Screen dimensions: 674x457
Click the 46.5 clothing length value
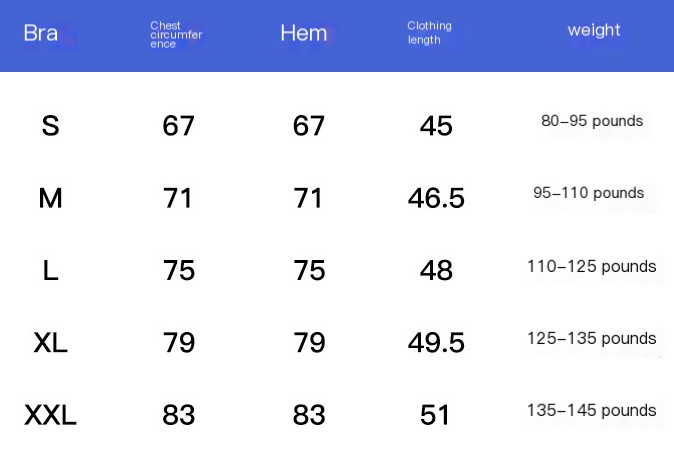pos(436,198)
